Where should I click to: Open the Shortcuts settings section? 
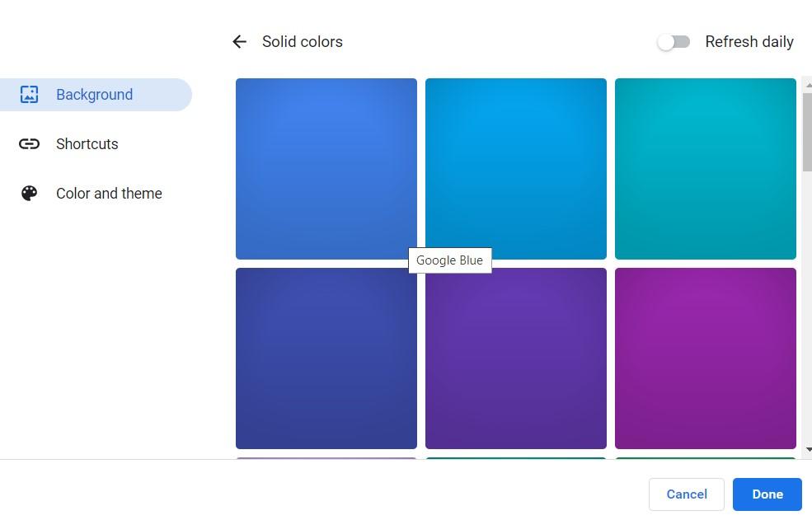(87, 143)
